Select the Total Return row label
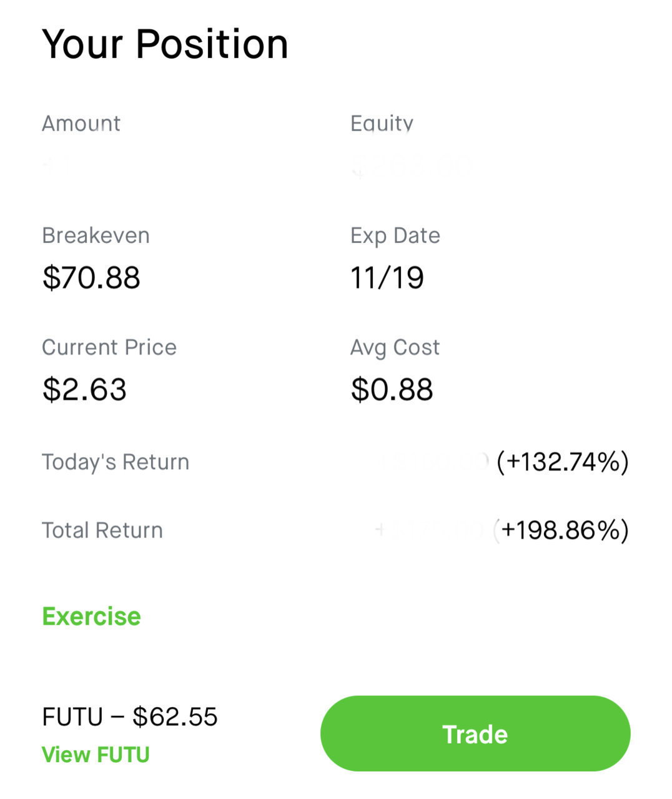672x799 pixels. coord(102,530)
